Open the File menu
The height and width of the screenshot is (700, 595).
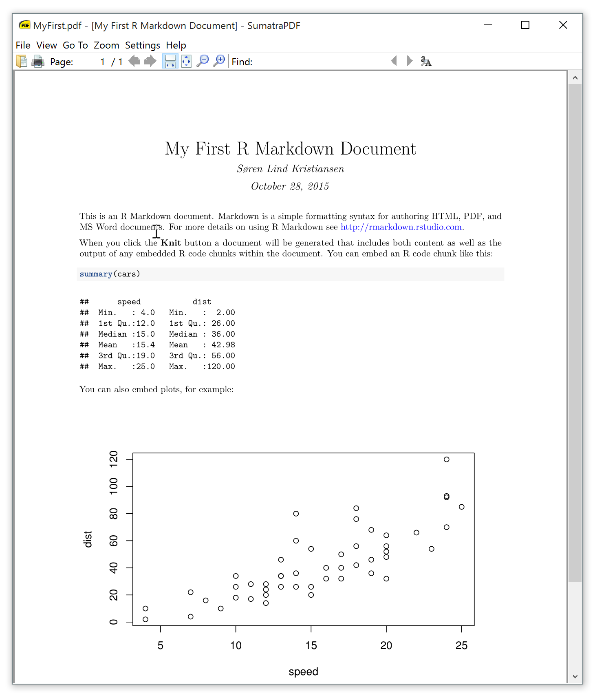[x=23, y=45]
